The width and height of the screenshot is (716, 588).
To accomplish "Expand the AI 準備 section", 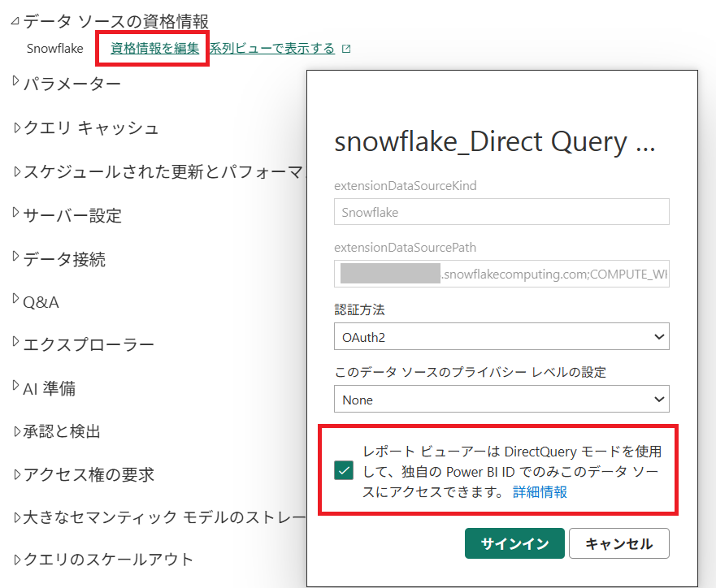I will (x=16, y=386).
